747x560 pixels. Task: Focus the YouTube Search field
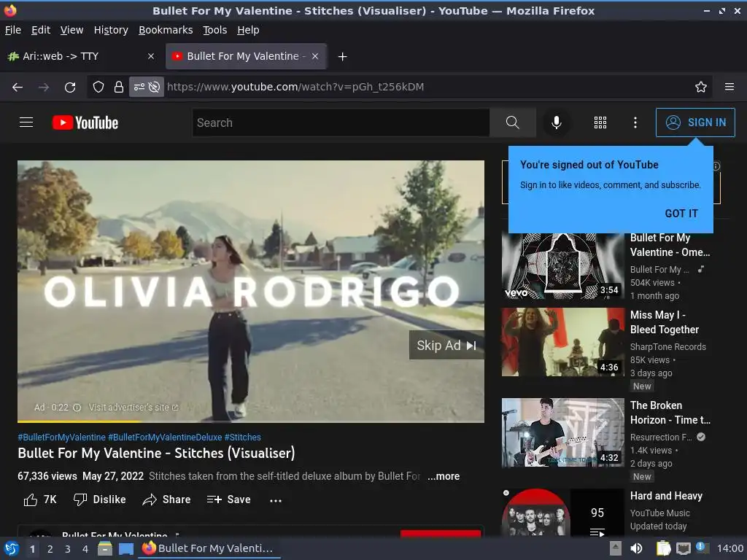pyautogui.click(x=341, y=122)
